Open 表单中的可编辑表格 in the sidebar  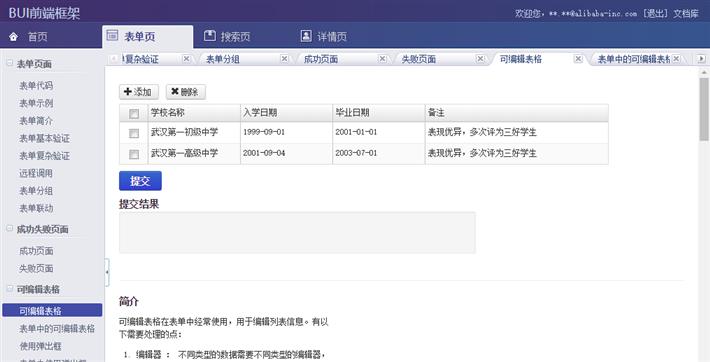pos(57,328)
